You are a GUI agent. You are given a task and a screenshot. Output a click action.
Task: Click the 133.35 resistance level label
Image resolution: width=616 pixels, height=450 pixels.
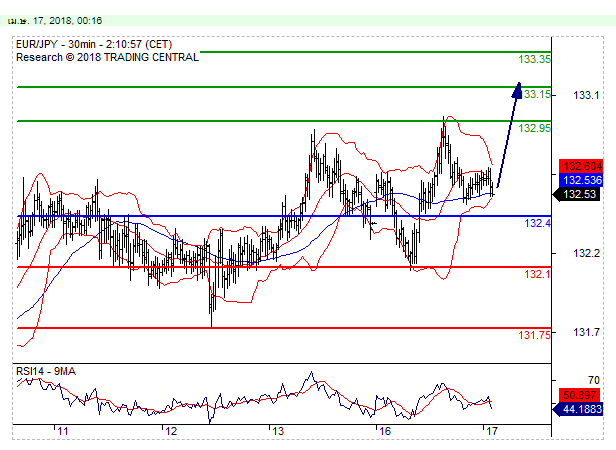534,59
